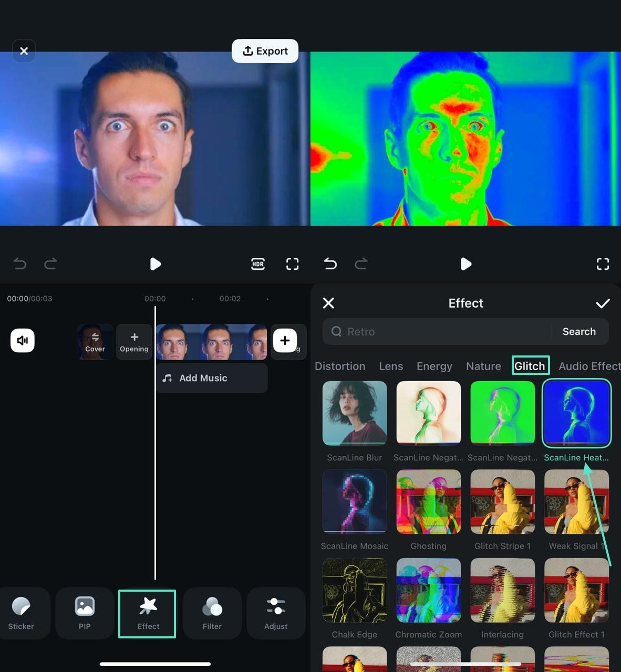Apply the ScanLine Heat effect
This screenshot has width=621, height=672.
pos(576,422)
